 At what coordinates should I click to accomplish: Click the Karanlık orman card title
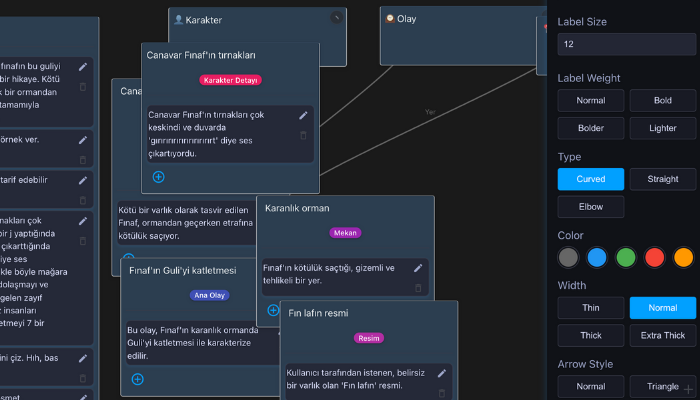[x=297, y=208]
